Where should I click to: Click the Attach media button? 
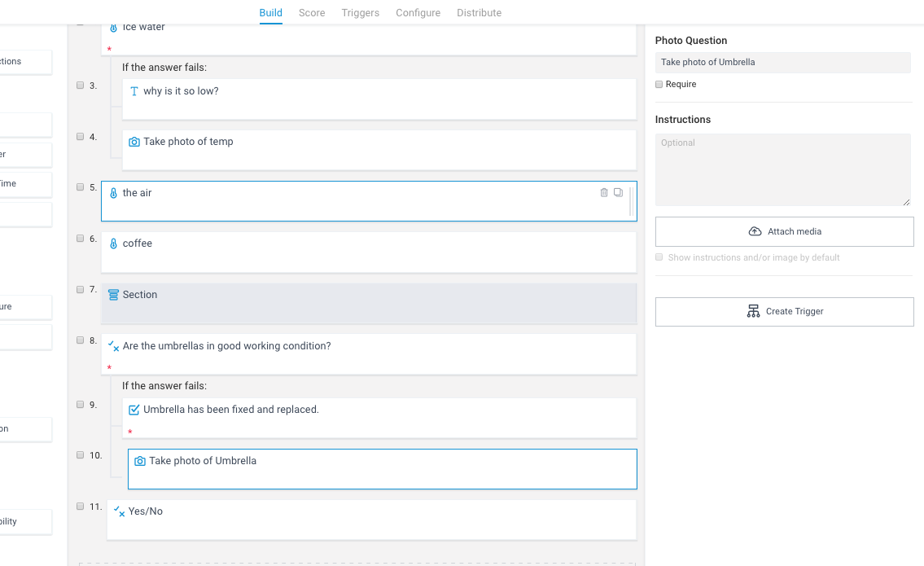784,232
